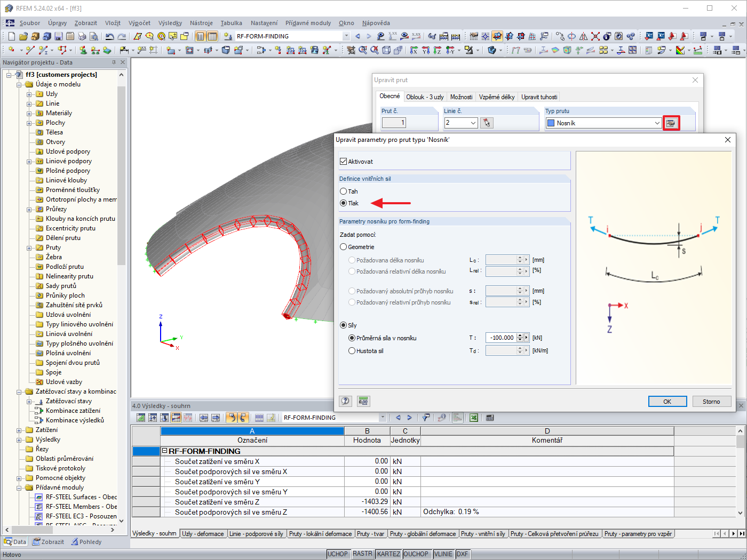Toggle the table view icon in main toolbar

coord(212,36)
